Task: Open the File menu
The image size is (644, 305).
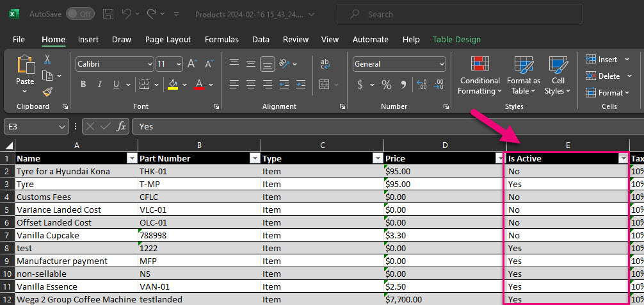Action: point(19,40)
